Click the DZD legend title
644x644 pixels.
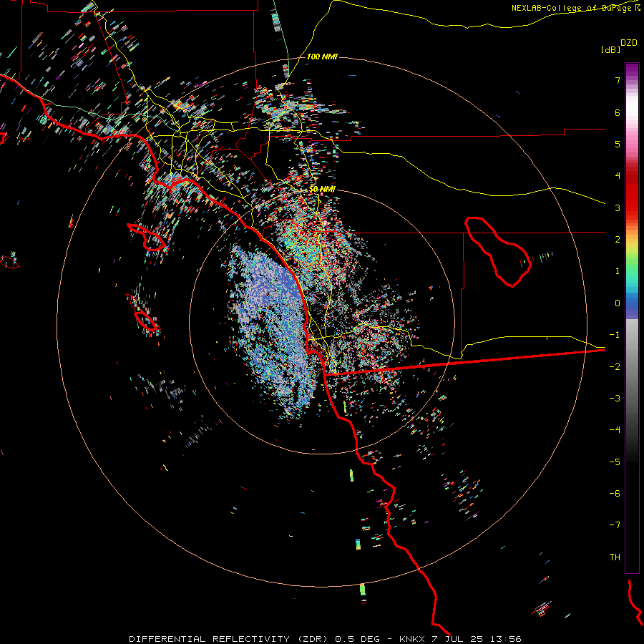coord(629,43)
